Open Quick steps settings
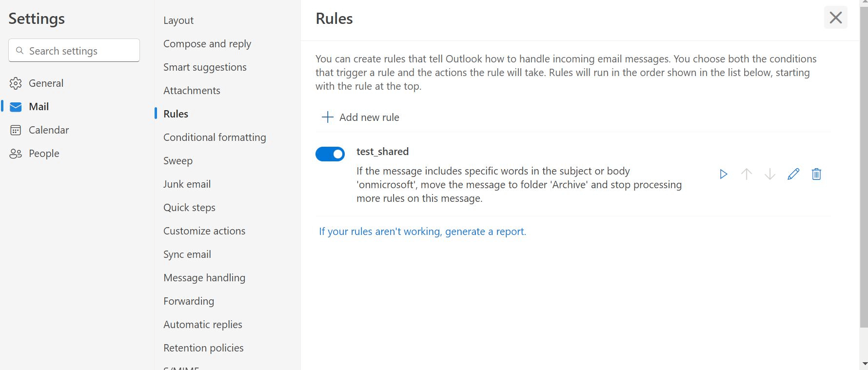The image size is (868, 370). [x=189, y=208]
